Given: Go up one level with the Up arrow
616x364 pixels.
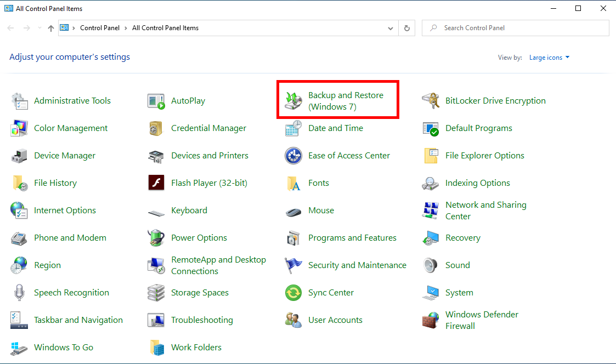Looking at the screenshot, I should click(51, 28).
